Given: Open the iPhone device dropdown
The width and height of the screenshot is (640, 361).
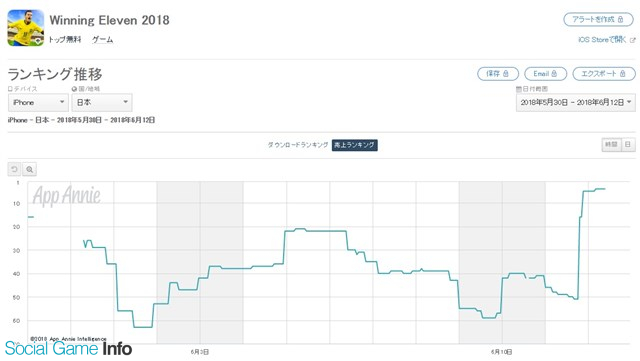Looking at the screenshot, I should (38, 103).
